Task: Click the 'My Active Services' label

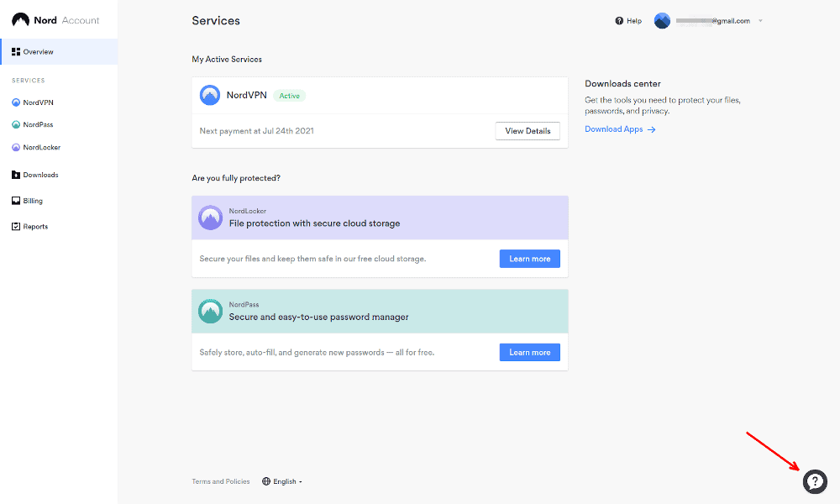Action: [x=227, y=60]
